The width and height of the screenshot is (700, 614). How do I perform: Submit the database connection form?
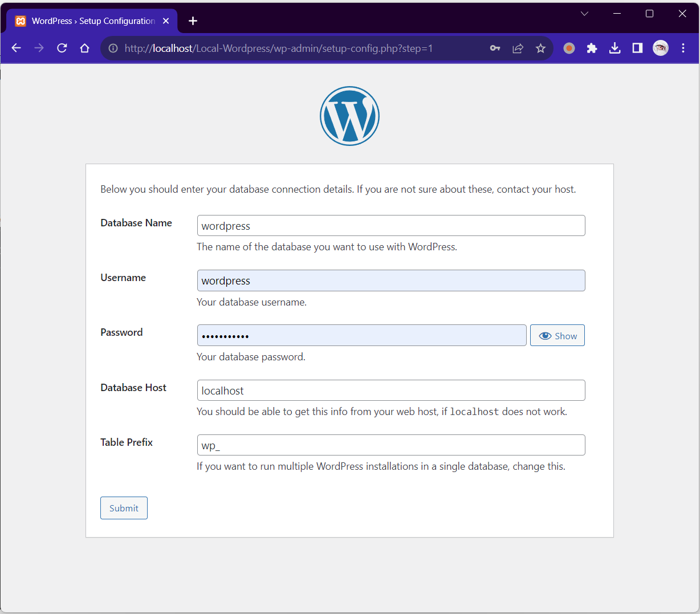[124, 508]
